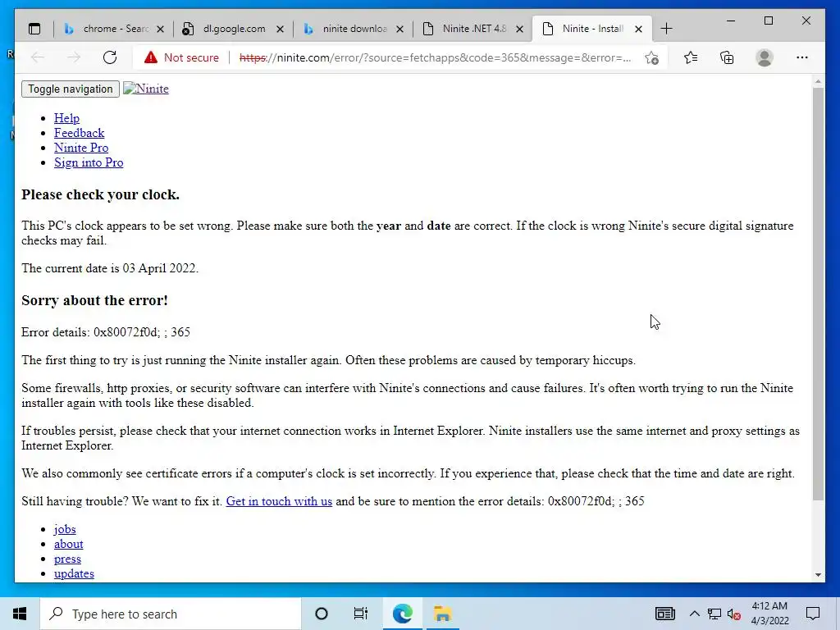Open Task View on taskbar
840x630 pixels.
pos(361,614)
